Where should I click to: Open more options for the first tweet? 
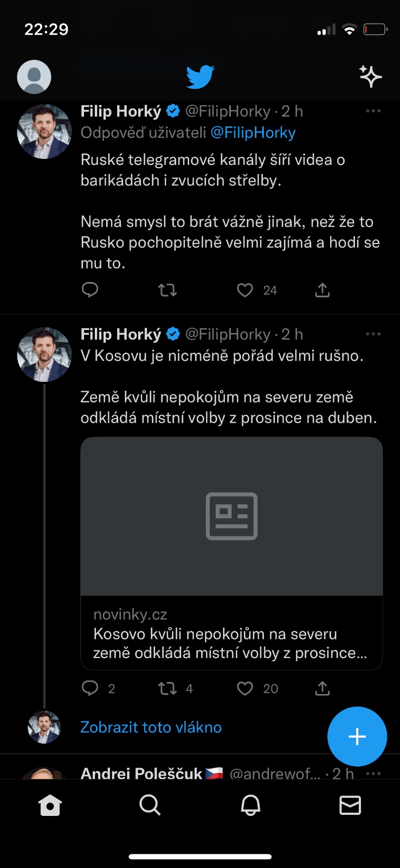(373, 111)
